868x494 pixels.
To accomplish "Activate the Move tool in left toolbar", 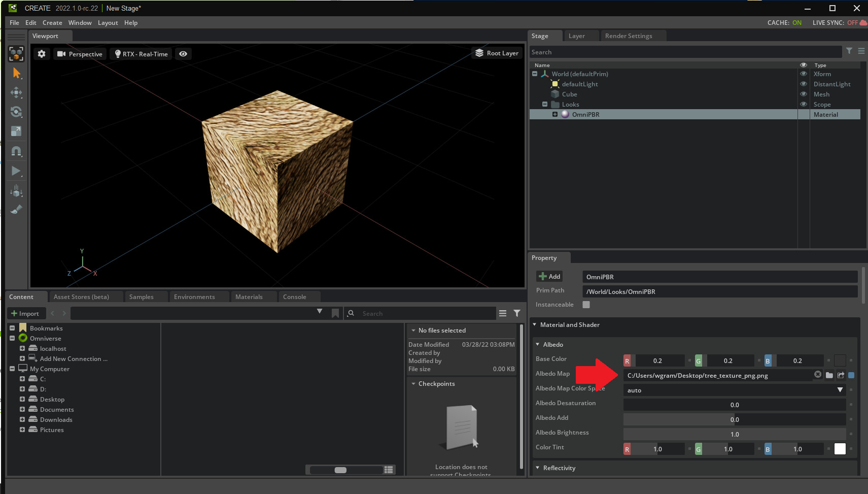I will pos(16,92).
